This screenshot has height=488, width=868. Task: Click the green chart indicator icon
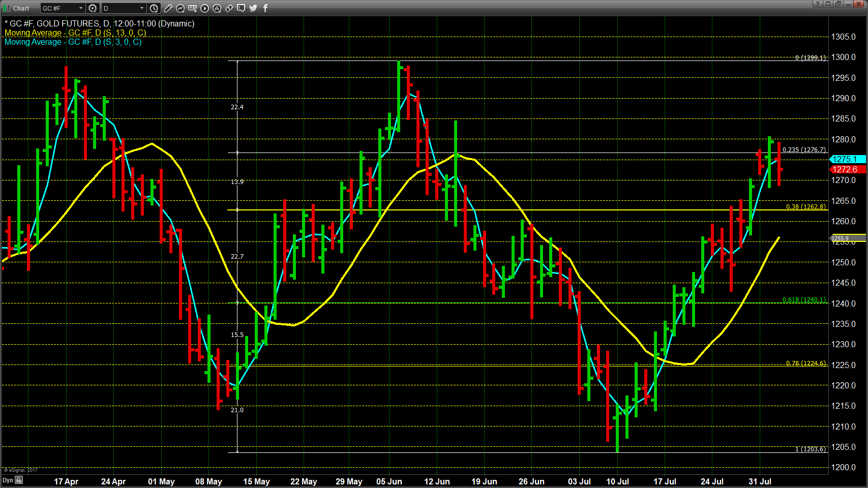pyautogui.click(x=7, y=8)
